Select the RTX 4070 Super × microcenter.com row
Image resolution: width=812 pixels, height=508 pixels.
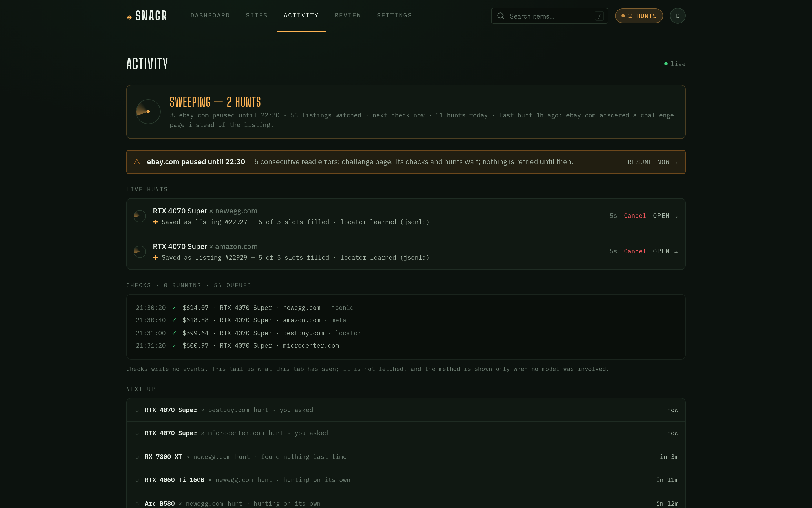click(406, 433)
